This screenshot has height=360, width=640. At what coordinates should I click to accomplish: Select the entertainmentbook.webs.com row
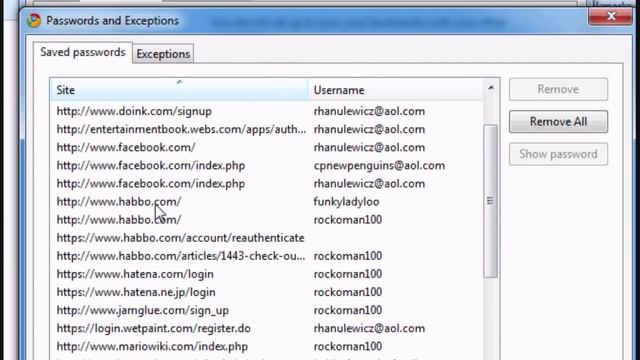[x=267, y=129]
